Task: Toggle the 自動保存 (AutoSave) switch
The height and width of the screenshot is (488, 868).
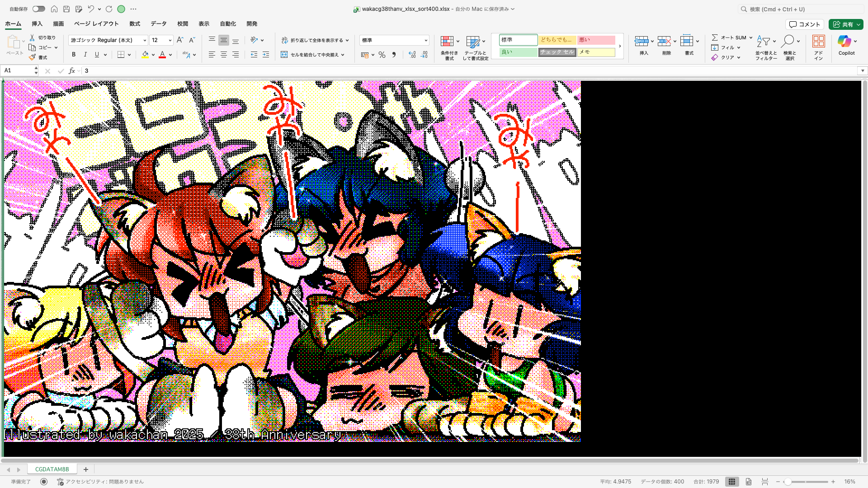Action: coord(38,9)
